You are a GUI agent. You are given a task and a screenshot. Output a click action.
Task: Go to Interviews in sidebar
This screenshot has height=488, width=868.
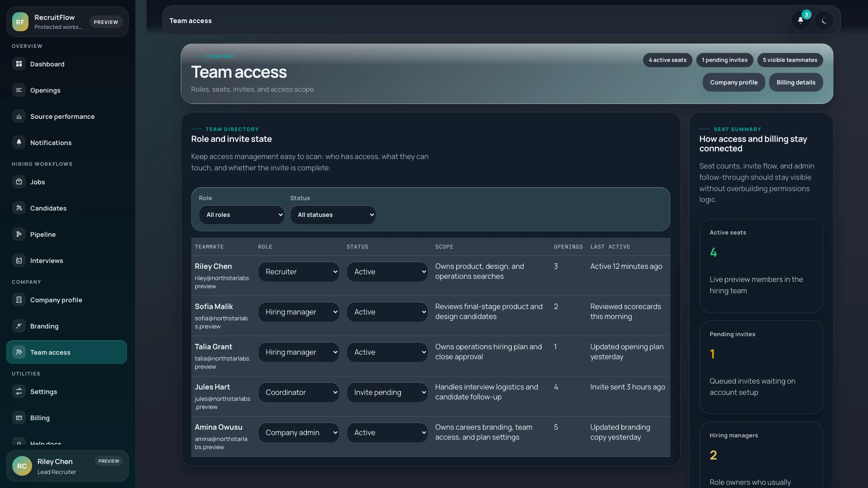click(x=66, y=261)
